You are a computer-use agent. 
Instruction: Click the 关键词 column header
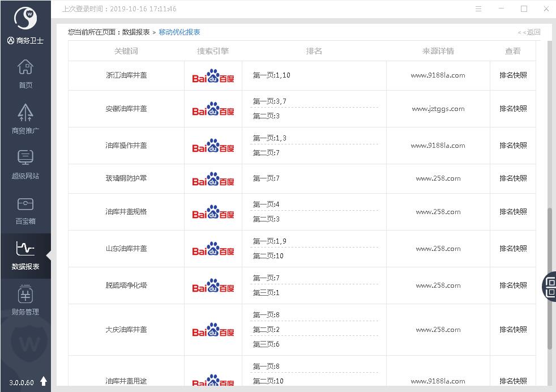(126, 51)
